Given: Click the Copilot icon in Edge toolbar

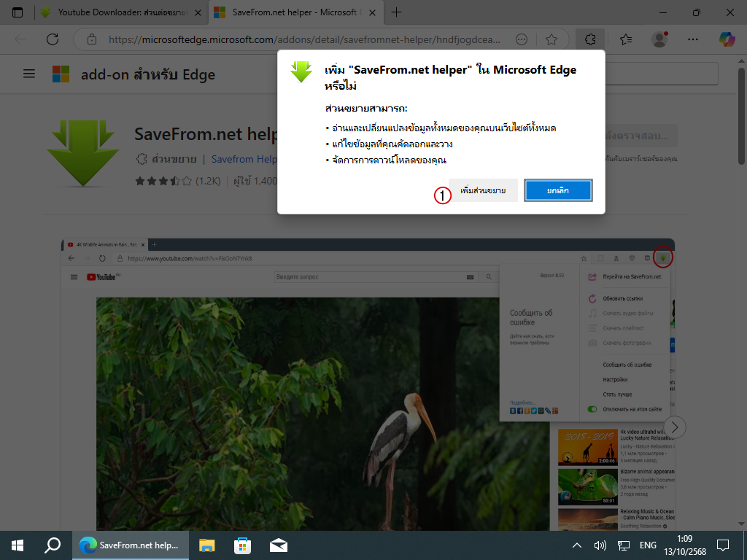Looking at the screenshot, I should [727, 39].
